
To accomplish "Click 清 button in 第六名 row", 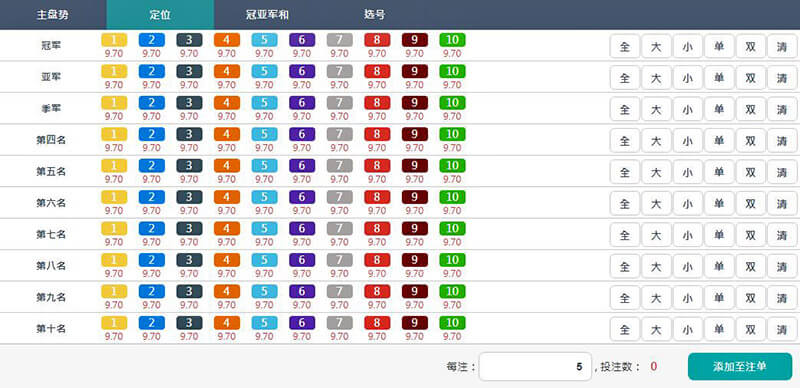I will click(x=782, y=204).
